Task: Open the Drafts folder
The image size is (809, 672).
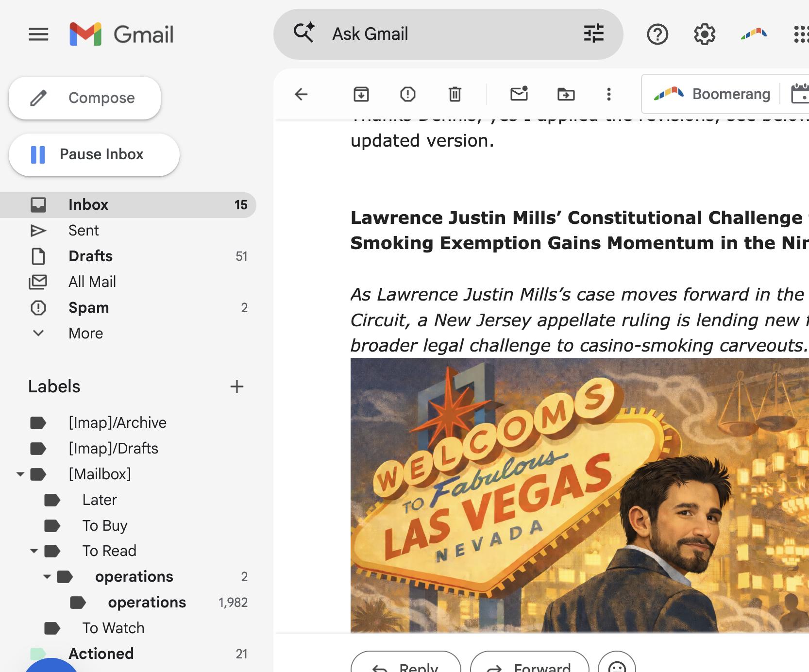Action: 90,256
